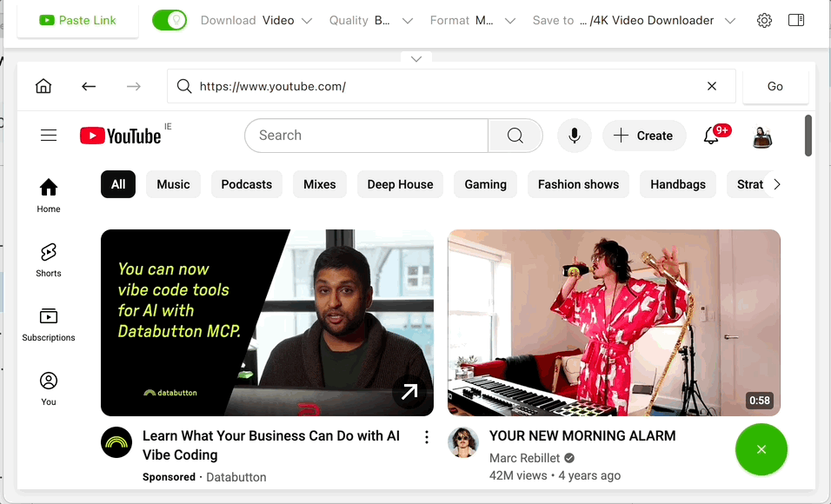Open the account avatar menu
This screenshot has height=504, width=831.
tap(762, 136)
